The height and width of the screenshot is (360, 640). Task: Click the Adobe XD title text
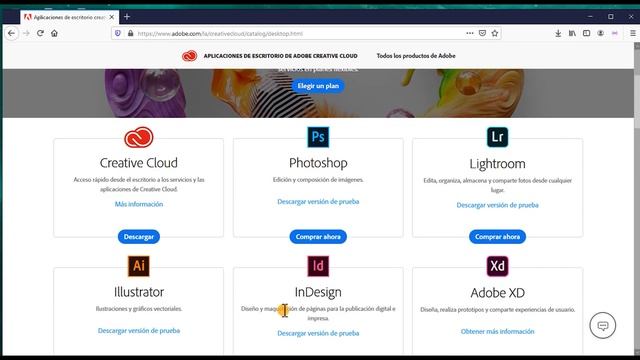(x=497, y=293)
